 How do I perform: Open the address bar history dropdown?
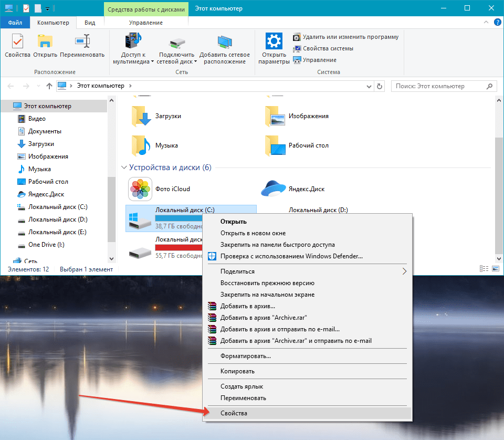pos(368,86)
